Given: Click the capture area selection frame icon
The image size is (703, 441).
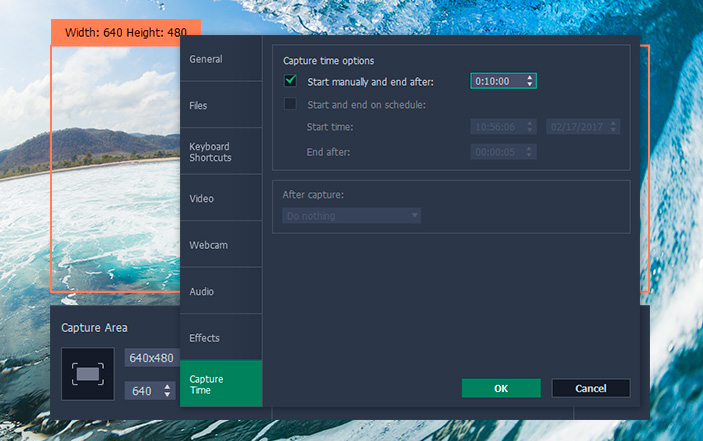Looking at the screenshot, I should (87, 374).
